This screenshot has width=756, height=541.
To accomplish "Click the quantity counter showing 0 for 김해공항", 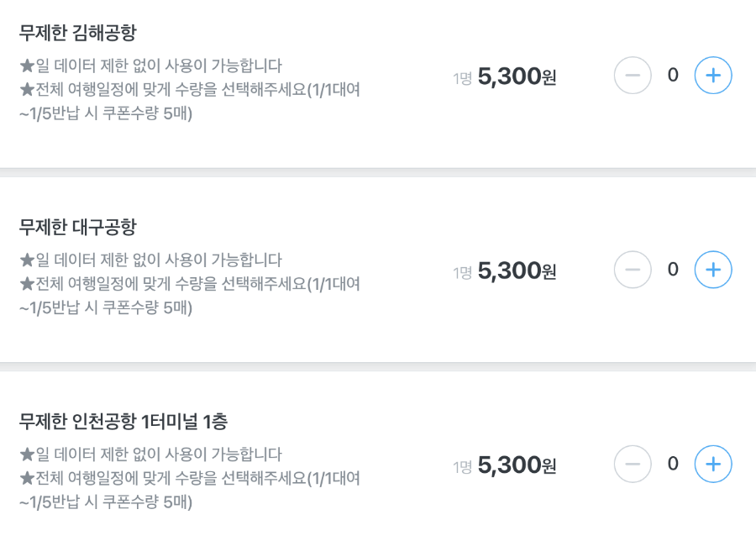I will [x=672, y=75].
